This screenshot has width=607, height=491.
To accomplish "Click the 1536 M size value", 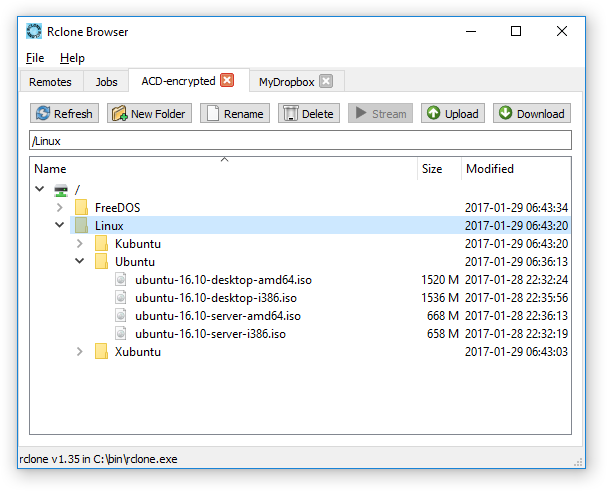I will [x=440, y=298].
